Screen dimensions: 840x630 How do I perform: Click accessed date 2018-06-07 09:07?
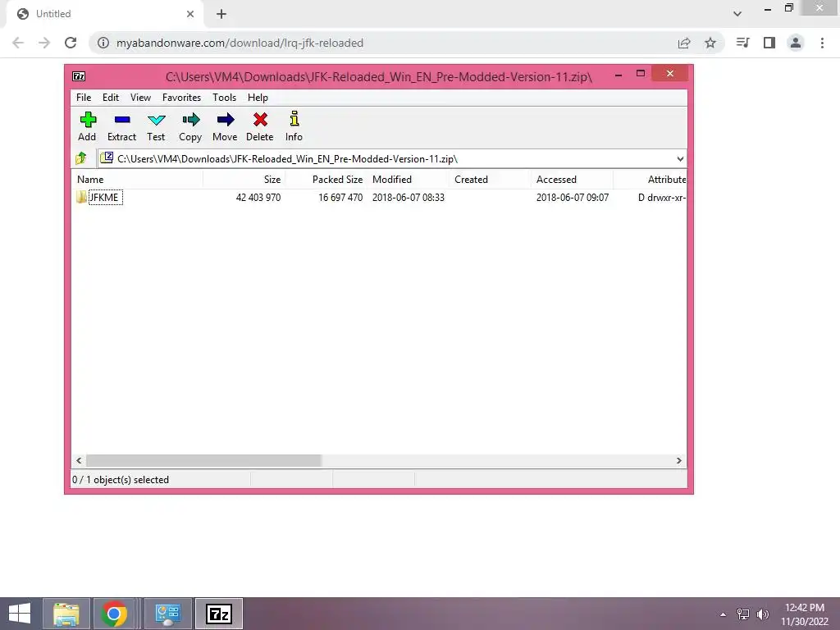click(573, 197)
